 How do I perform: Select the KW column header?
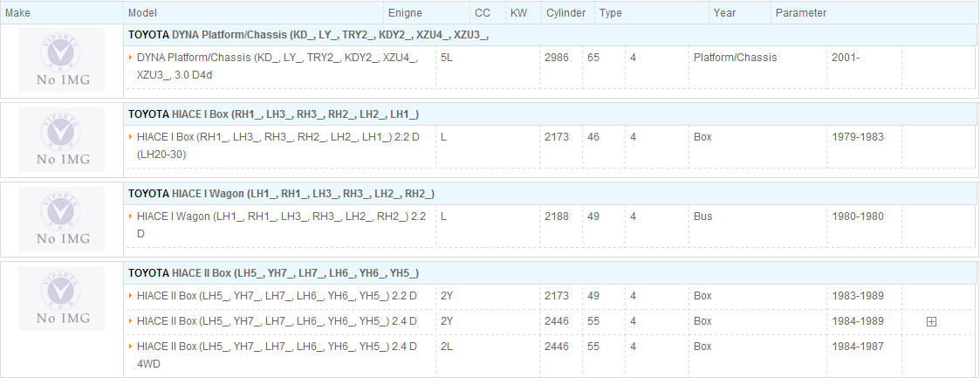[x=518, y=12]
